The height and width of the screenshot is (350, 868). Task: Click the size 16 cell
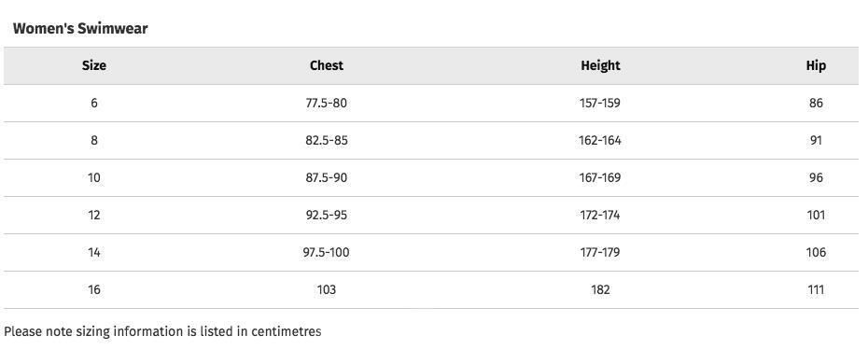[x=94, y=289]
